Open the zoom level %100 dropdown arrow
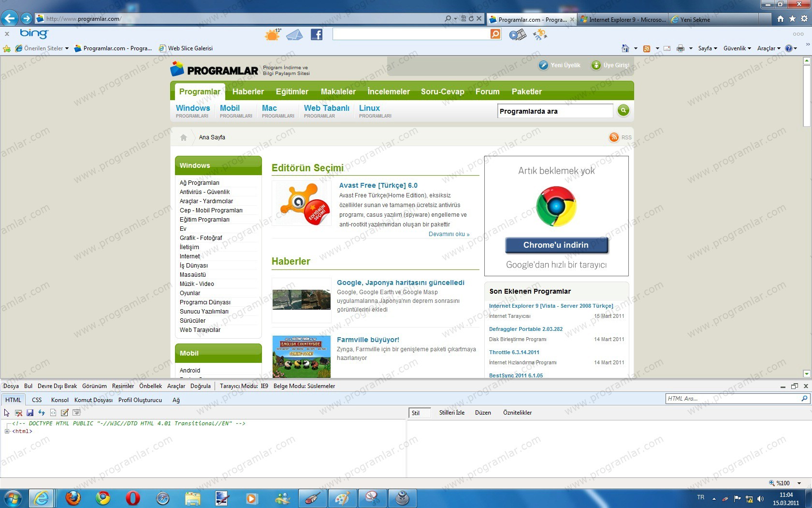812x508 pixels. [799, 483]
